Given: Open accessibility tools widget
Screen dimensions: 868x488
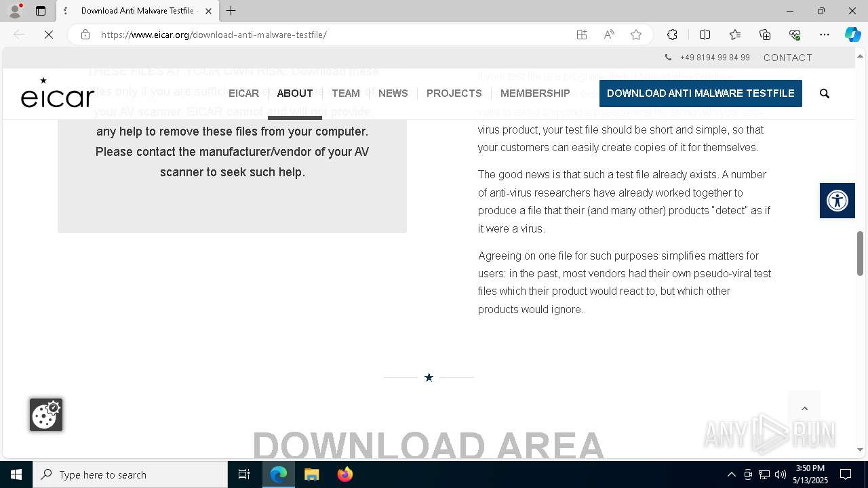Looking at the screenshot, I should tap(837, 201).
